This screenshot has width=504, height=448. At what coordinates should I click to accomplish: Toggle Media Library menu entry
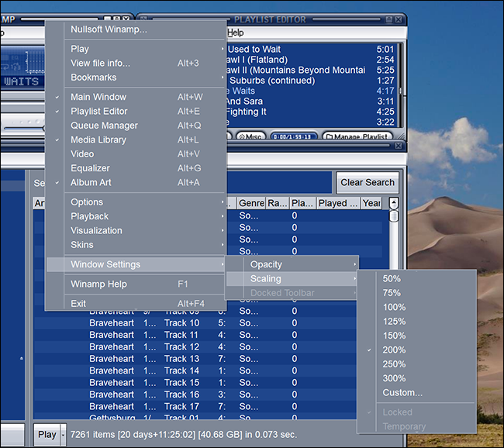98,140
